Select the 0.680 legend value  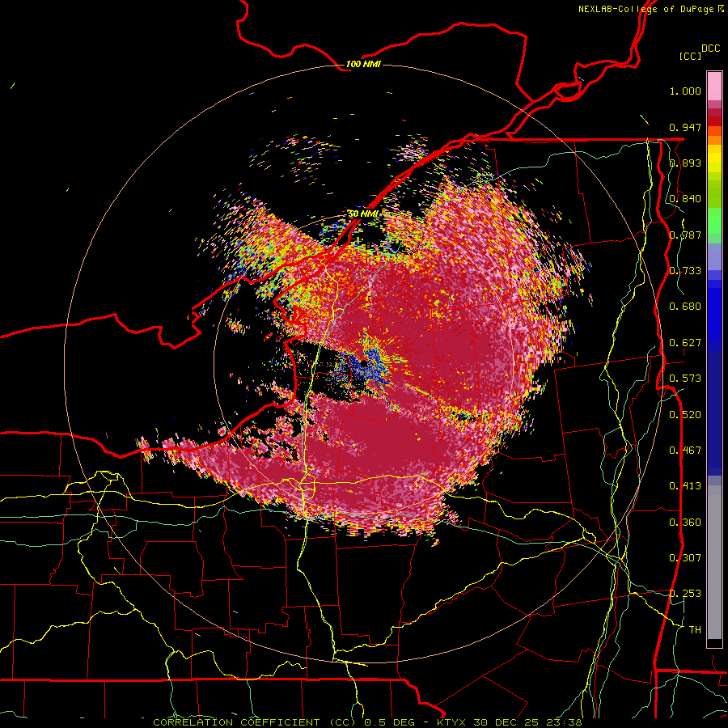point(685,307)
